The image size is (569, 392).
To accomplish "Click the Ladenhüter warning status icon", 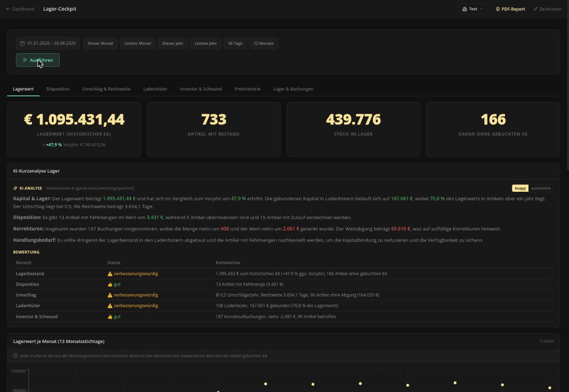I will click(110, 306).
